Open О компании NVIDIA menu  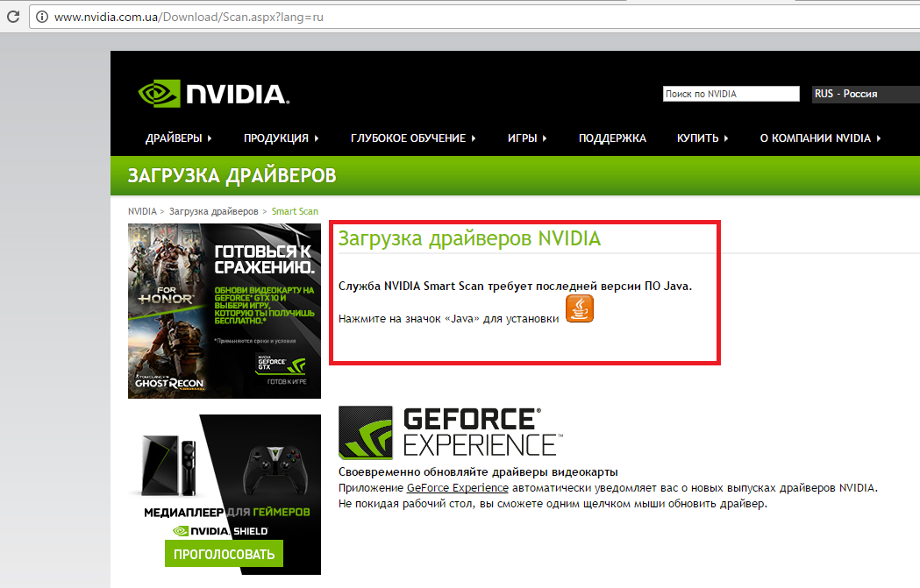pos(820,138)
